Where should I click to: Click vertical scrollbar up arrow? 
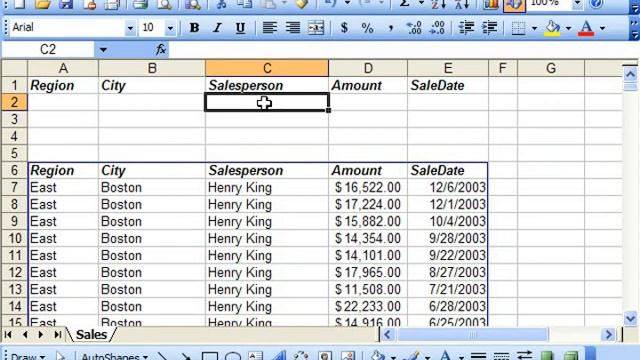(x=630, y=74)
